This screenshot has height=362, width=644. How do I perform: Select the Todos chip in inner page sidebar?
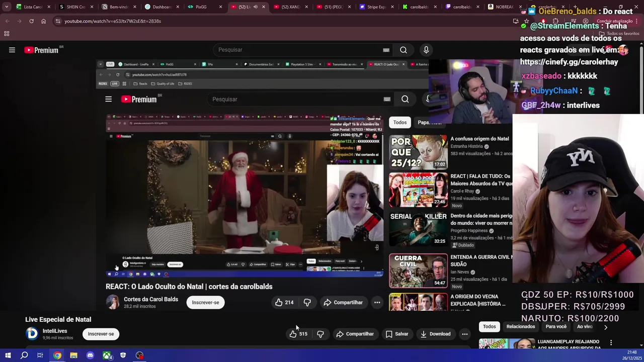[400, 122]
